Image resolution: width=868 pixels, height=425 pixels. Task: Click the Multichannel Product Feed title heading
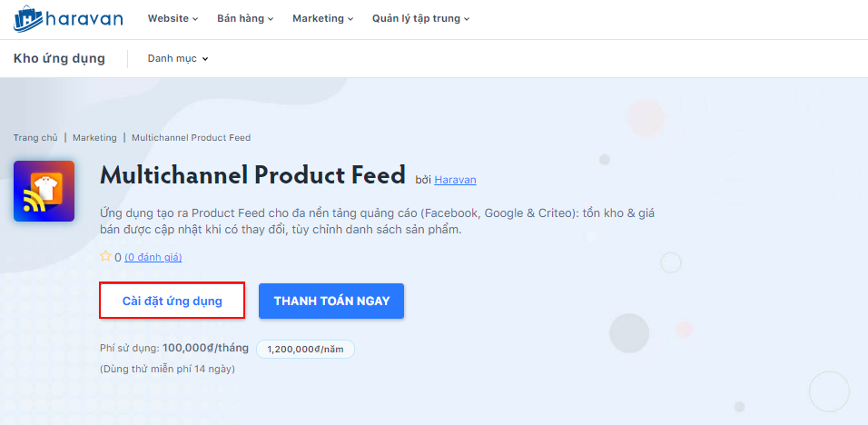[x=252, y=174]
